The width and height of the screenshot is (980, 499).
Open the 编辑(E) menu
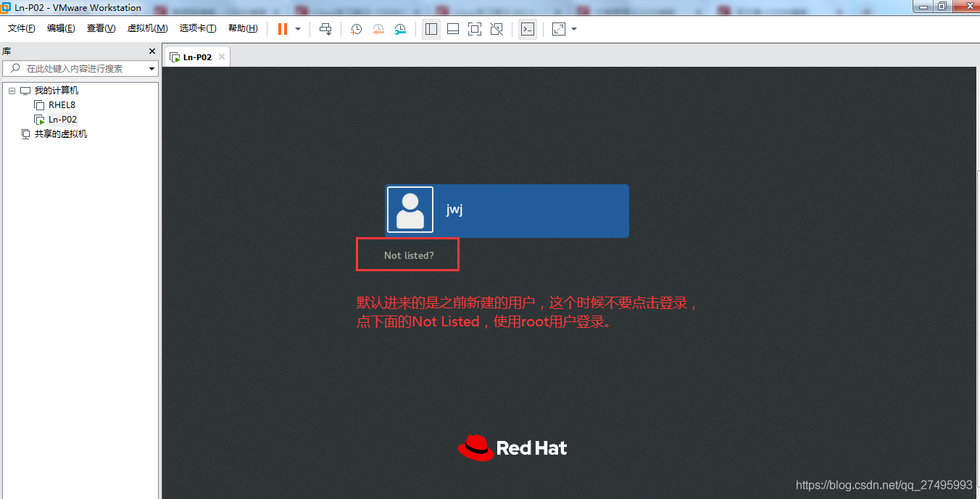[61, 28]
